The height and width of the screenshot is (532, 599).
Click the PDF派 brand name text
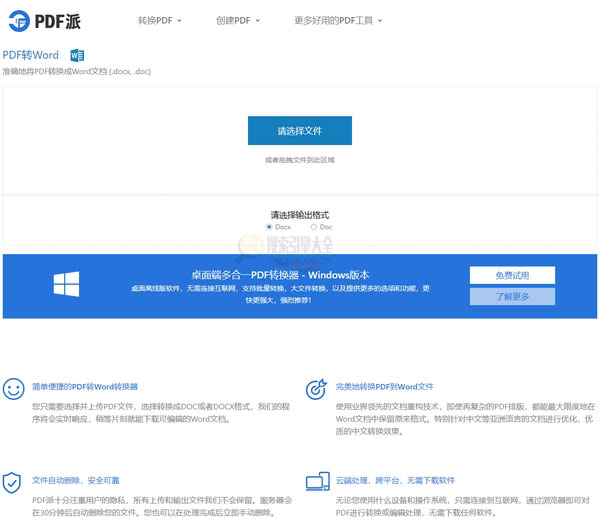pyautogui.click(x=58, y=21)
